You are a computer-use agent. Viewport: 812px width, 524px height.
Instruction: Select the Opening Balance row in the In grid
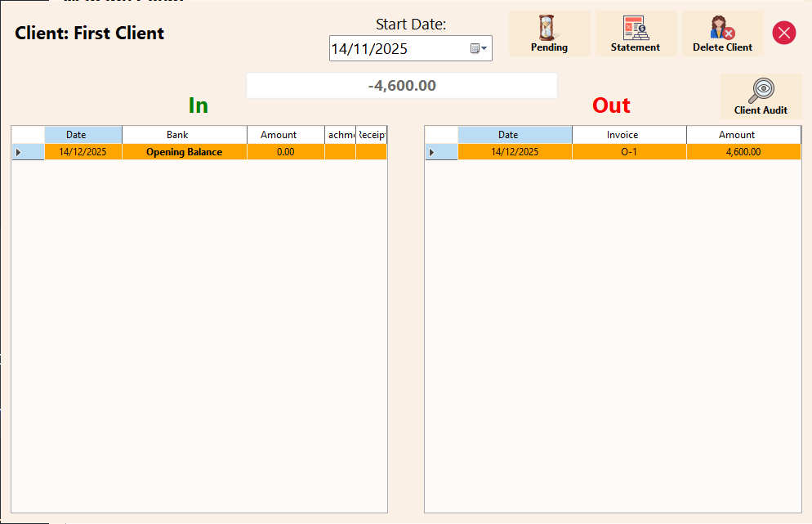(183, 151)
